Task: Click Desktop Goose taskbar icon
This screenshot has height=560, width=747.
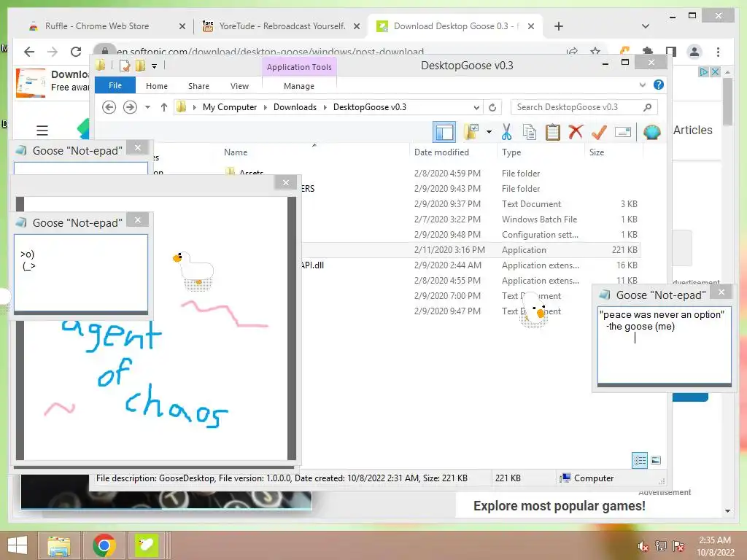Action: [x=147, y=545]
